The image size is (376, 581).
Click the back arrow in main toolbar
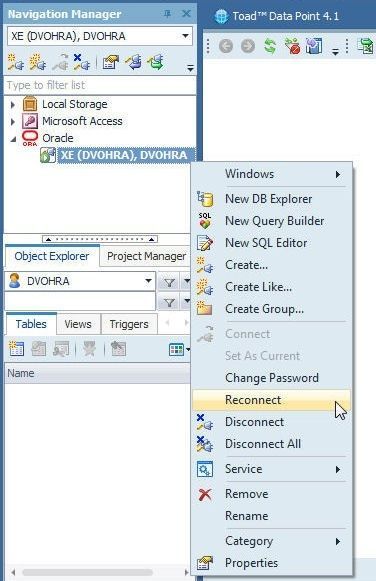pos(226,46)
